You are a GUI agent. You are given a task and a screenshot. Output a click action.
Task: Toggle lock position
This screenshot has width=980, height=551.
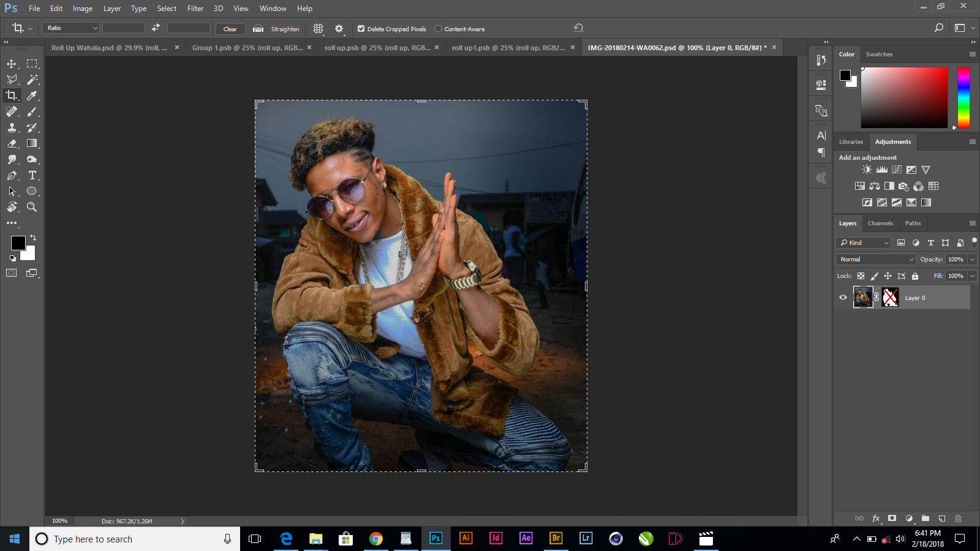tap(888, 276)
